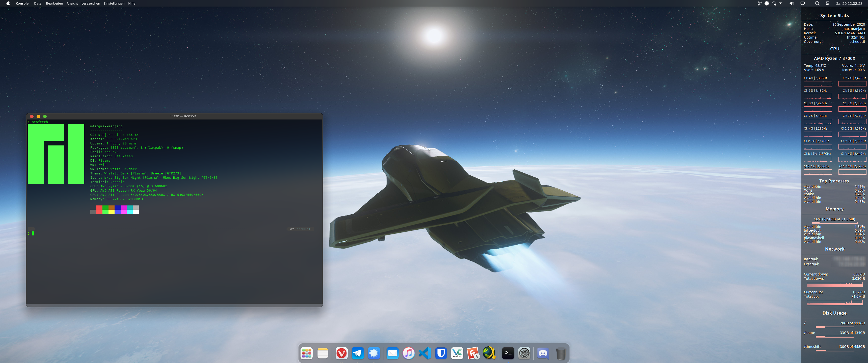Open the Lesezeichen menu
This screenshot has width=868, height=363.
pos(91,3)
